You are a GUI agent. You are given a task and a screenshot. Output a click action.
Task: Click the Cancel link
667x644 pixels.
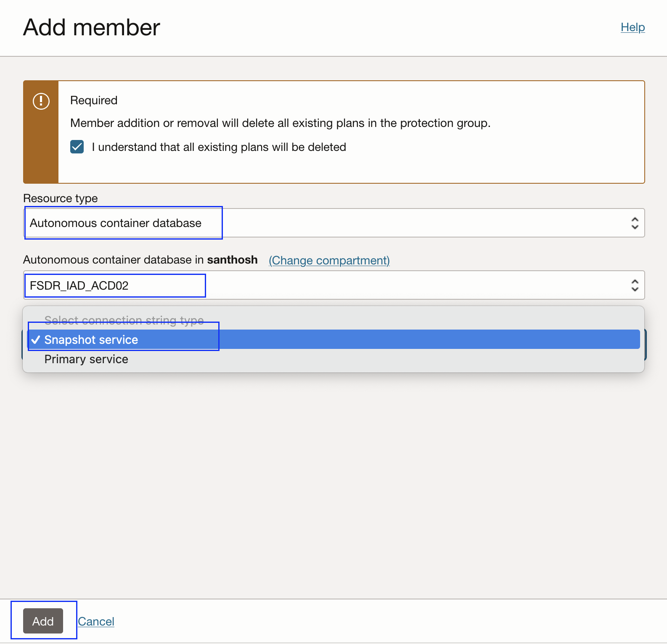pos(96,621)
